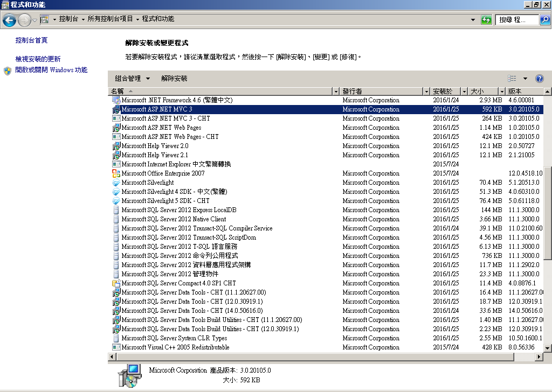The width and height of the screenshot is (552, 392).
Task: Expand the arrow before 控制台 breadcrumb
Action: [54, 19]
